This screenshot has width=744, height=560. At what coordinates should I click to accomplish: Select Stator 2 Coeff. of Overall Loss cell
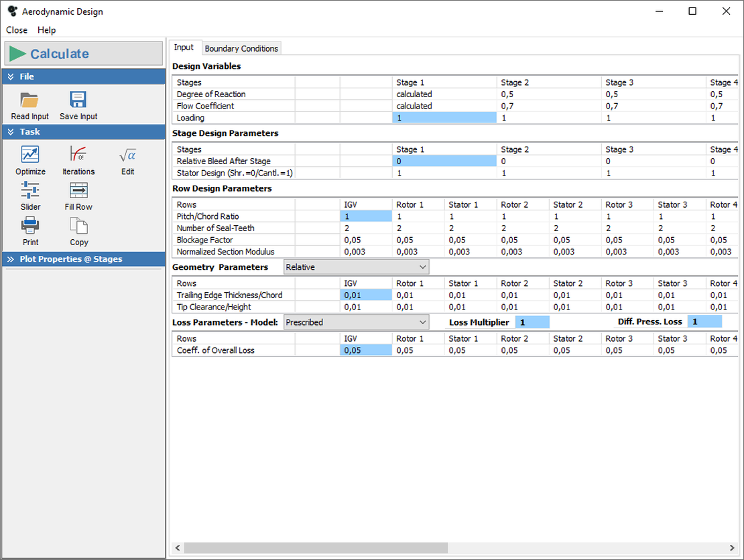click(575, 350)
